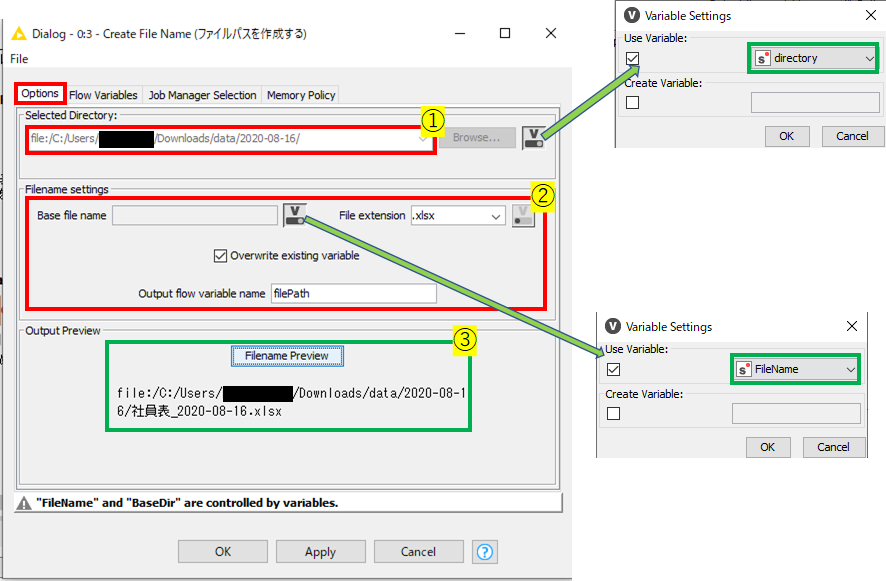Screen dimensions: 886x581
Task: Open the File menu
Action: pos(19,59)
